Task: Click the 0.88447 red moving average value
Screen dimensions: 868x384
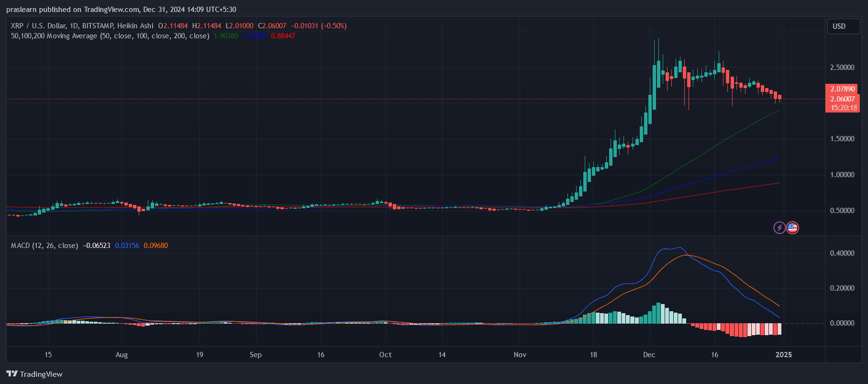Action: [283, 36]
